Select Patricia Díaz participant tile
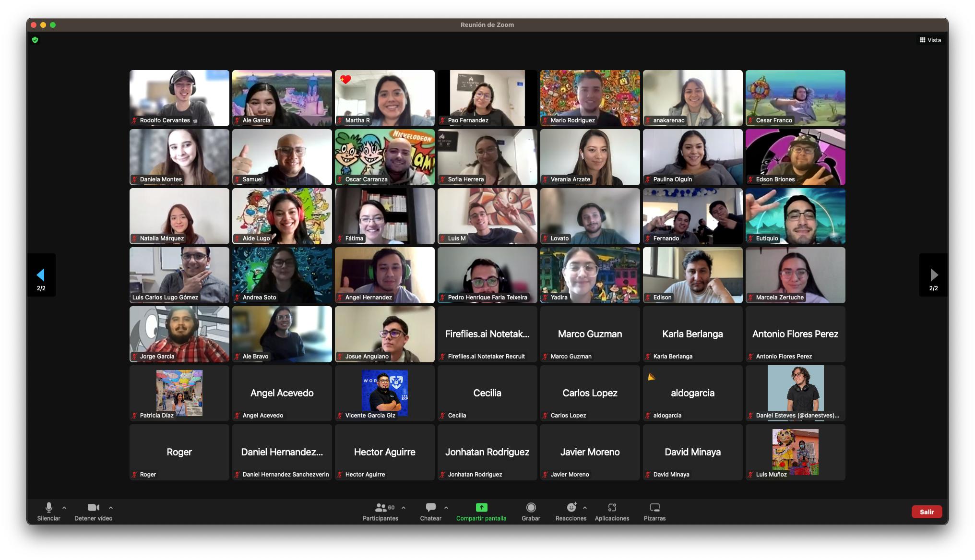The height and width of the screenshot is (560, 975). pos(179,393)
